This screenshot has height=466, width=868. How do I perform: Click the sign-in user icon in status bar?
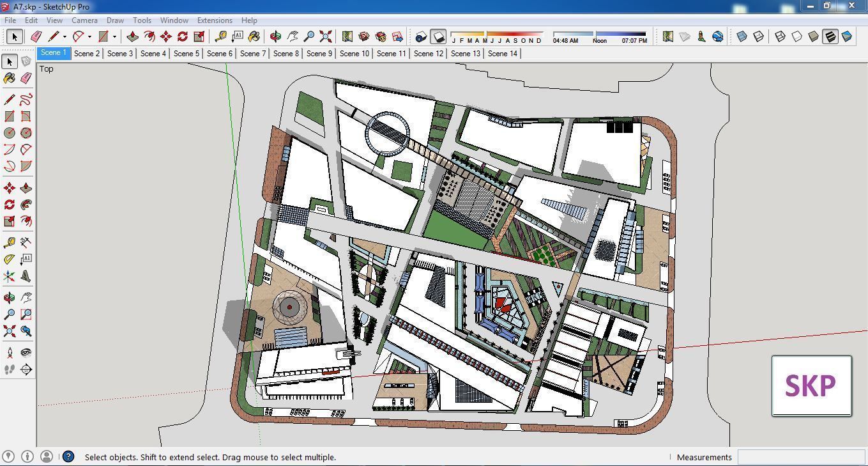[47, 456]
